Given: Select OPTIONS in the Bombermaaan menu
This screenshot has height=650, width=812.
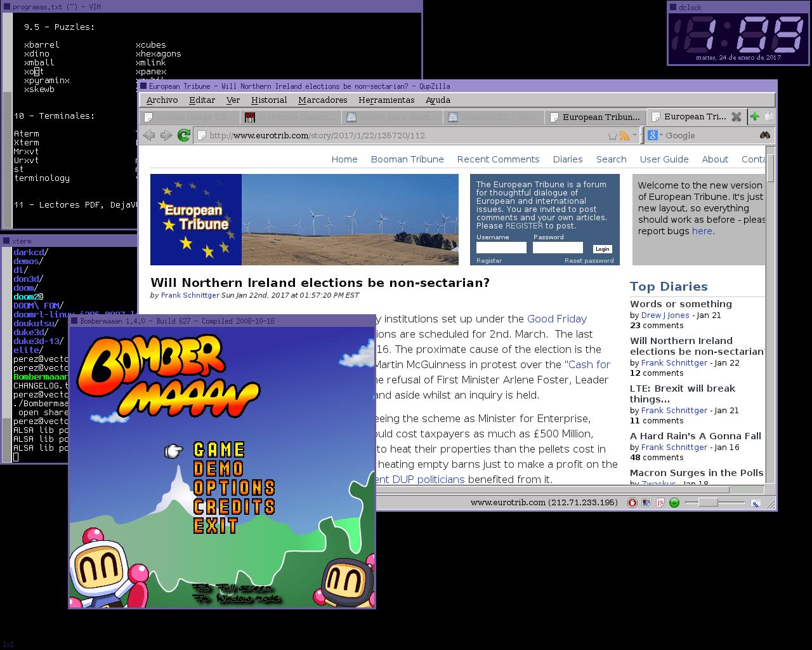Looking at the screenshot, I should (234, 487).
